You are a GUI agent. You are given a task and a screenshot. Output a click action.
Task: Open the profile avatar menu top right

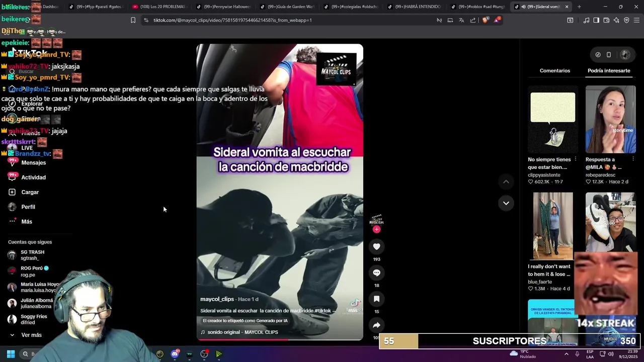pyautogui.click(x=625, y=55)
